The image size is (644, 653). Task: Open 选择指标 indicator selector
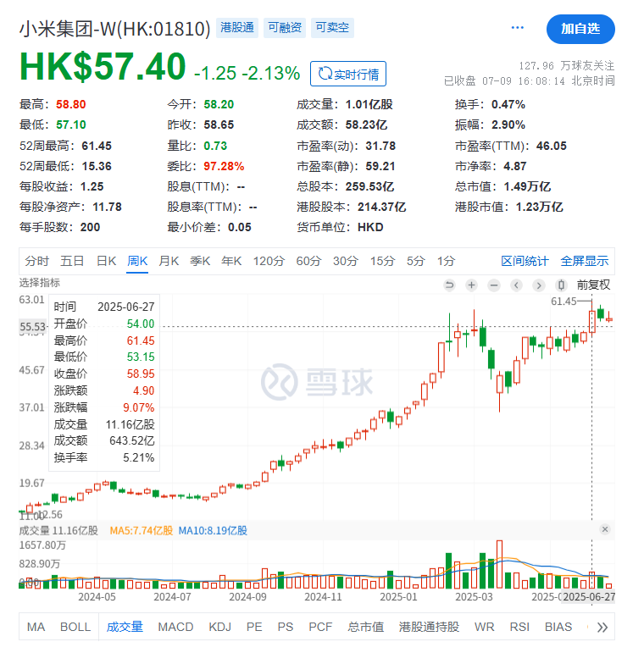[x=40, y=283]
